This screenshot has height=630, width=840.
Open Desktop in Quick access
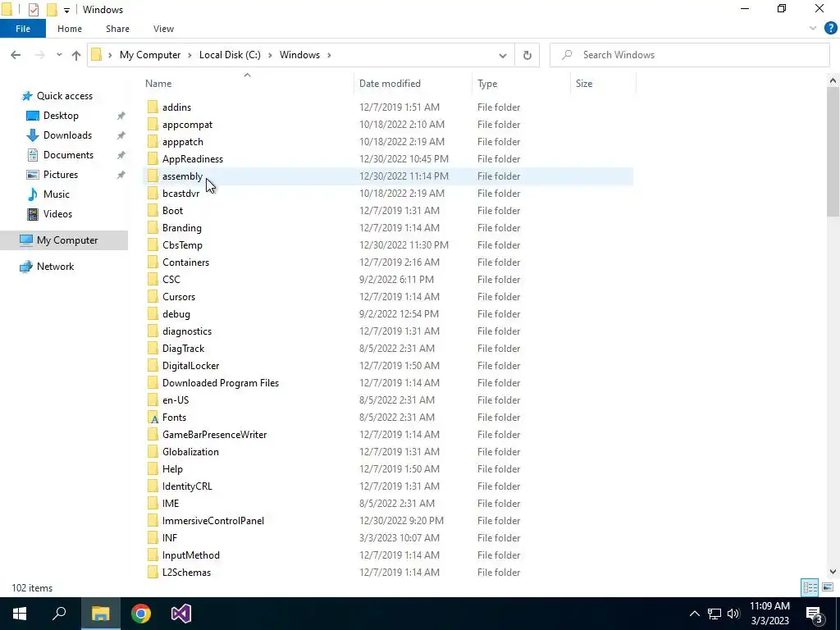tap(61, 116)
